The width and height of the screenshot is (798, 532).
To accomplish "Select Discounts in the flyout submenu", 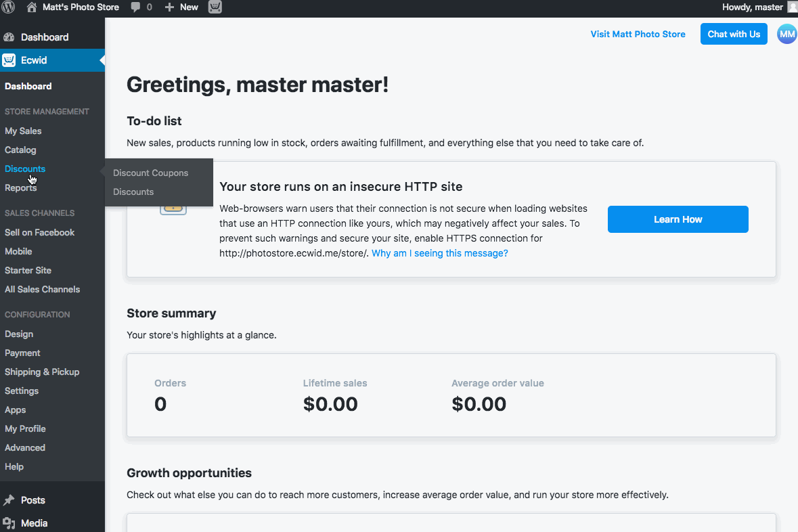I will click(133, 192).
